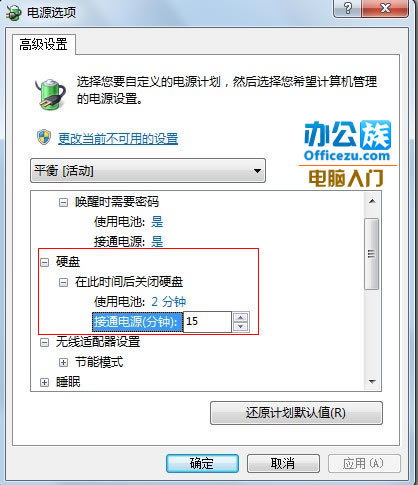418x485 pixels.
Task: Collapse 在此时间后关闭硬盘 node
Action: [63, 282]
